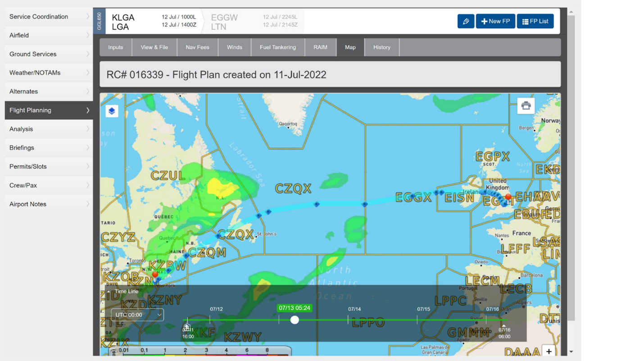The height and width of the screenshot is (361, 644).
Task: Switch to the Inputs tab
Action: pyautogui.click(x=116, y=47)
